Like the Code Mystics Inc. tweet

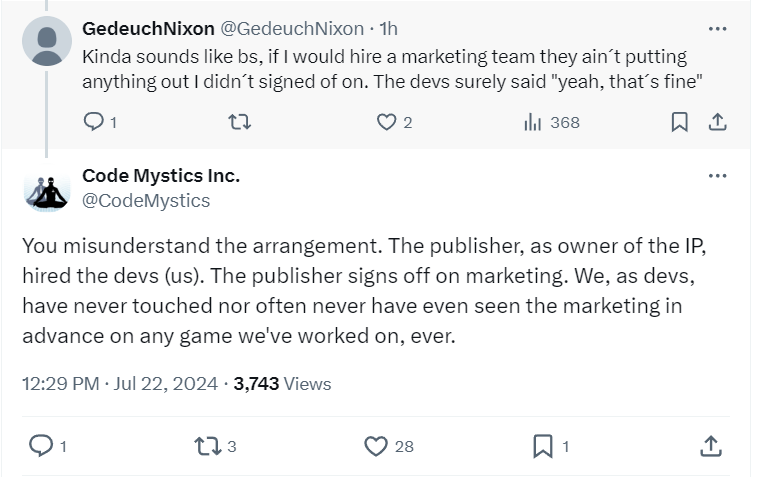(x=375, y=446)
